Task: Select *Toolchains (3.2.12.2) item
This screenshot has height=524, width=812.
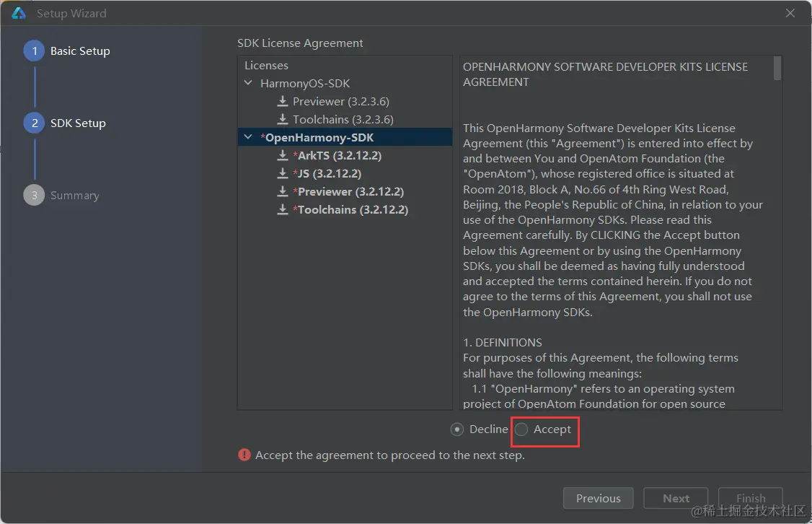Action: tap(350, 209)
